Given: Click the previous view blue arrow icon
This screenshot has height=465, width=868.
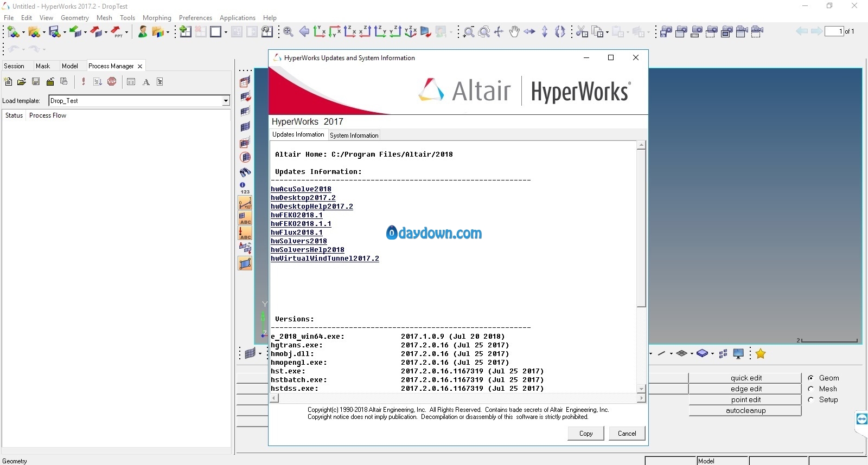Looking at the screenshot, I should [x=304, y=32].
